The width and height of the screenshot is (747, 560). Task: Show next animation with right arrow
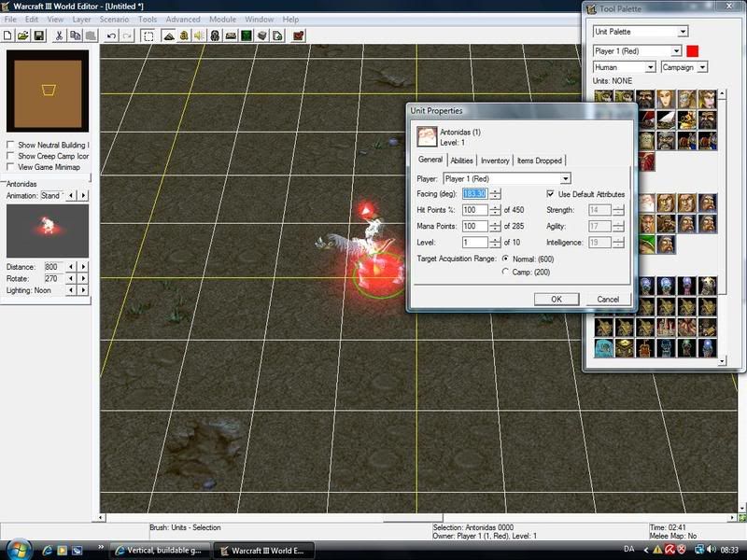[x=84, y=195]
